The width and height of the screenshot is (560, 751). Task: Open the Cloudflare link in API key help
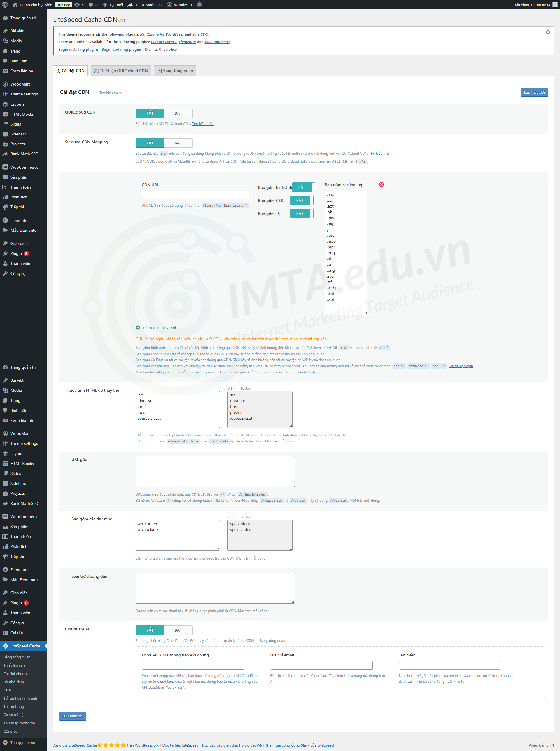tap(165, 682)
